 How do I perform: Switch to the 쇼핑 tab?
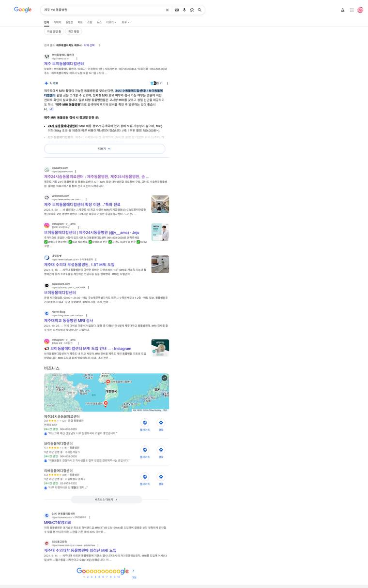click(x=90, y=22)
